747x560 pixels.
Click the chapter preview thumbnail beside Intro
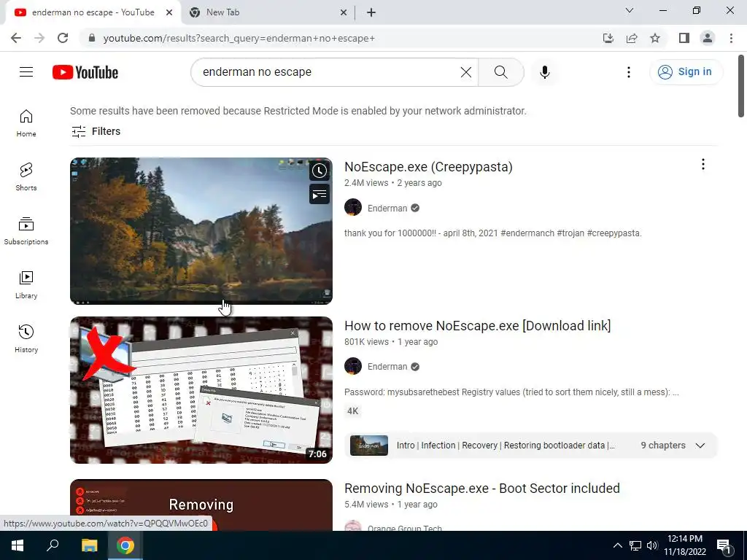pyautogui.click(x=368, y=446)
